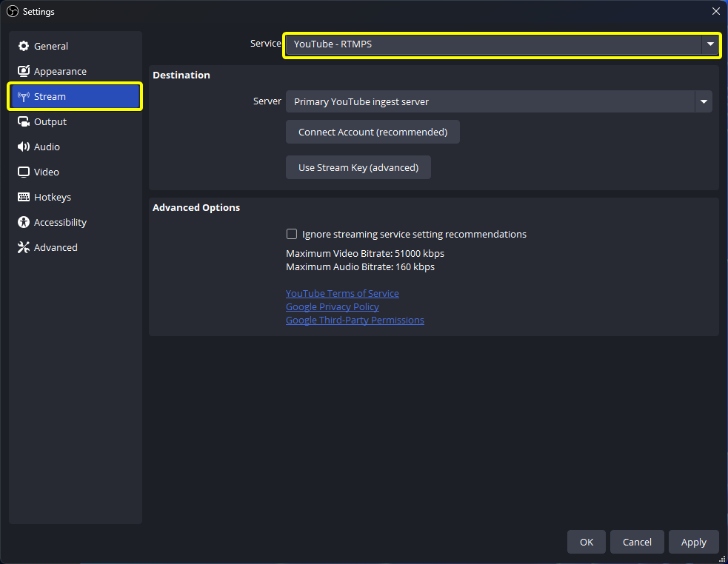Cancel the settings dialog
The height and width of the screenshot is (564, 728).
637,542
